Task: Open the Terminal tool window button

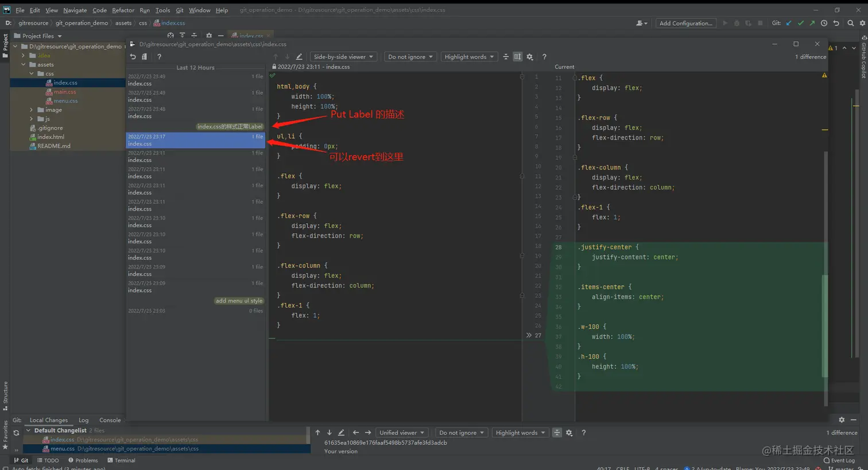Action: click(x=121, y=460)
